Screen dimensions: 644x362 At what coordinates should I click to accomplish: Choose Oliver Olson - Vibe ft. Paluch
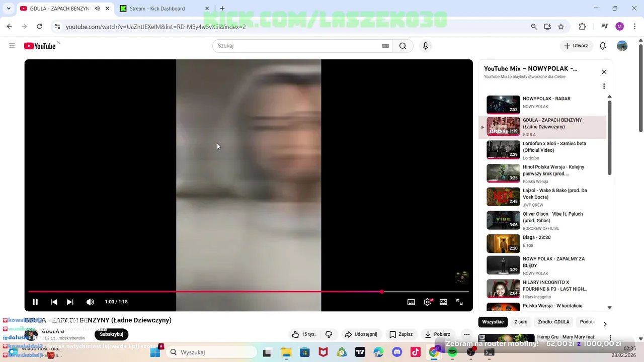[x=546, y=220]
